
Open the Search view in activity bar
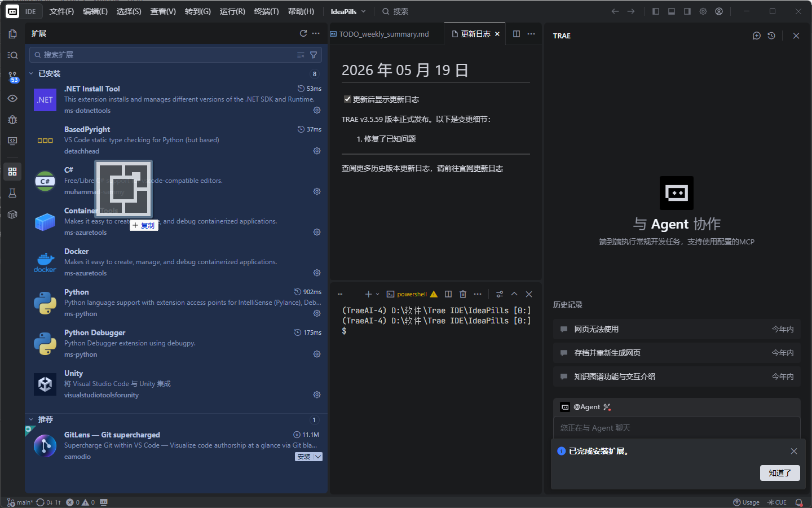click(x=12, y=55)
